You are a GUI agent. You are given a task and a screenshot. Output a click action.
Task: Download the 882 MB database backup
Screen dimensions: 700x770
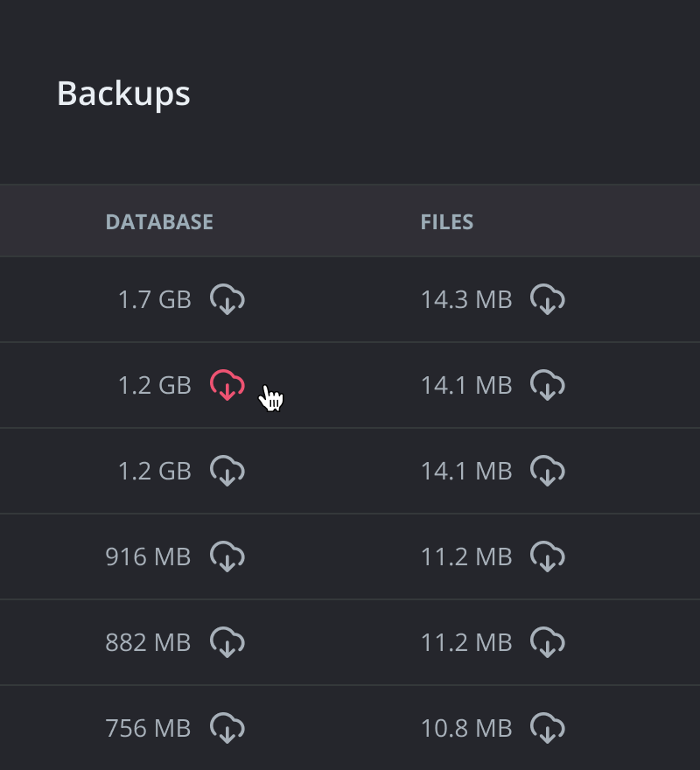[227, 642]
